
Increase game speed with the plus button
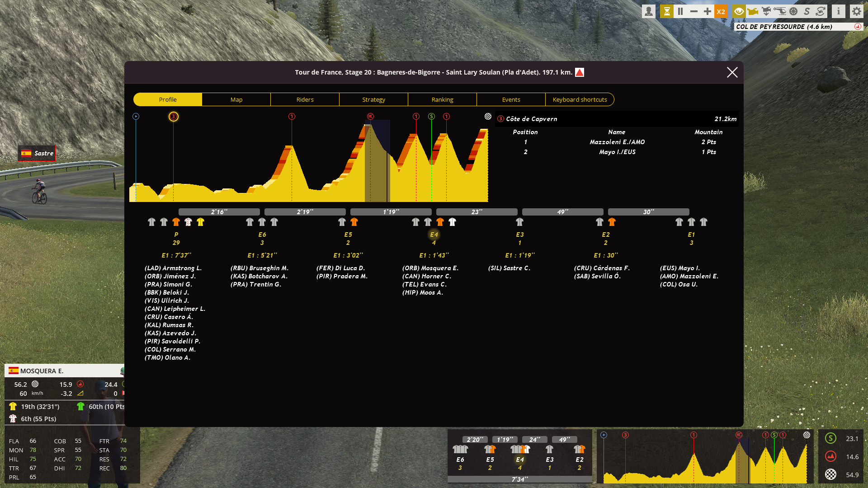708,12
